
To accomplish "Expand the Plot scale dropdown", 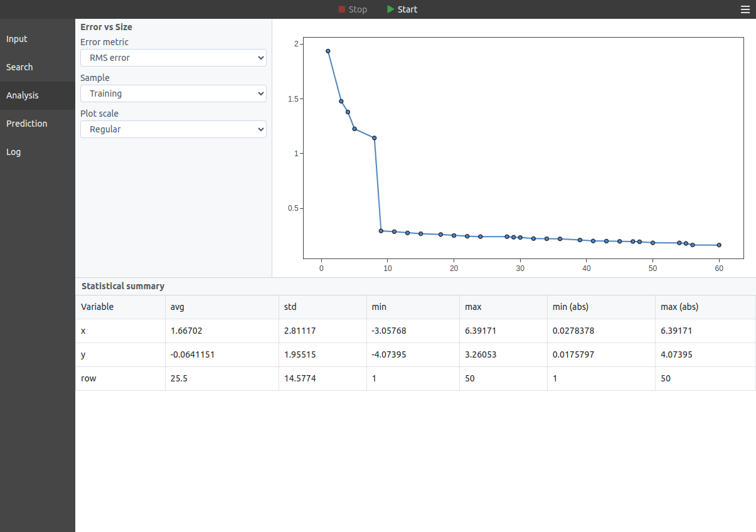I will click(173, 129).
